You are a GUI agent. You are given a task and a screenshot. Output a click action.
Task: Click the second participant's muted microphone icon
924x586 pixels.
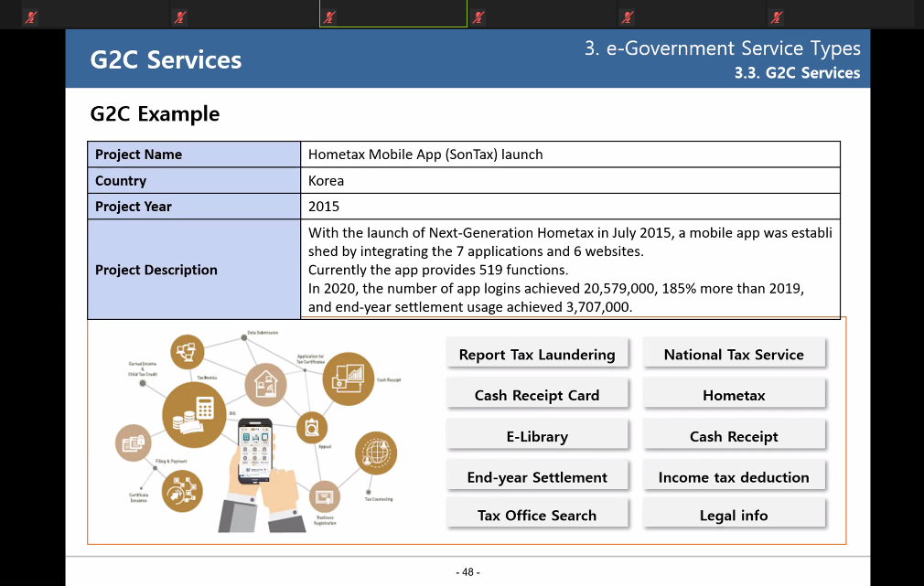click(180, 17)
